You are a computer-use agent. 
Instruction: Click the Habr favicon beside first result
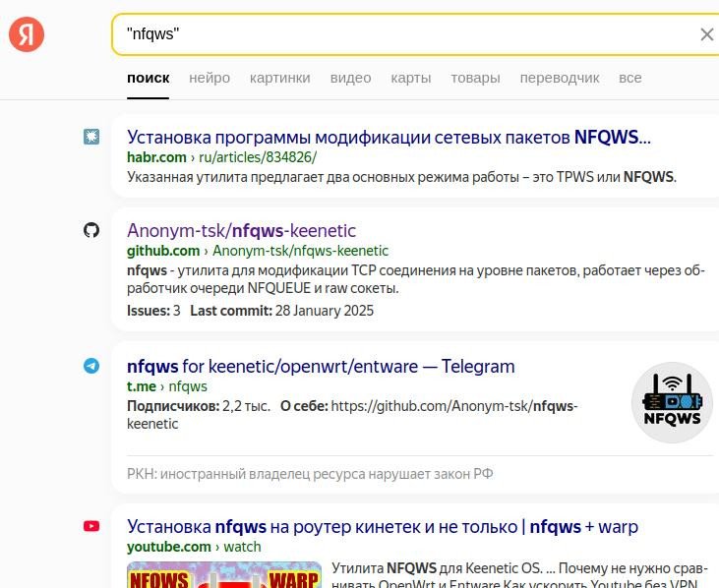coord(91,137)
